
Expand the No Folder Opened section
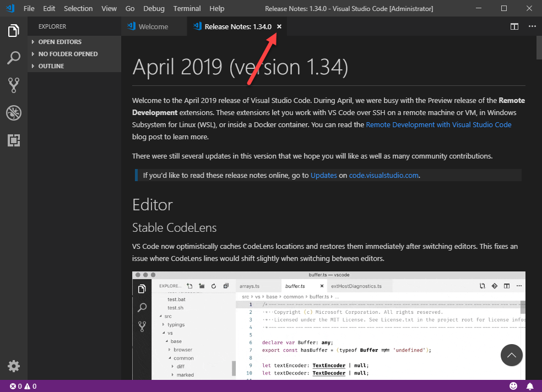coord(74,54)
